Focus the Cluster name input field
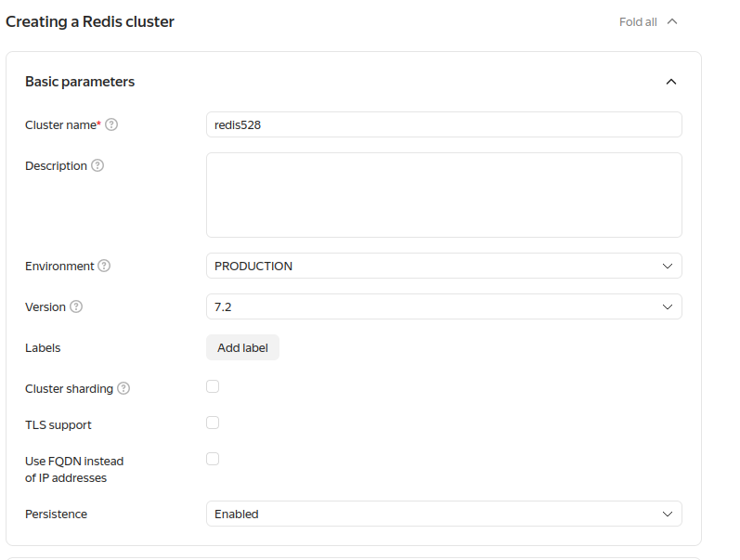The height and width of the screenshot is (560, 740). coord(443,124)
